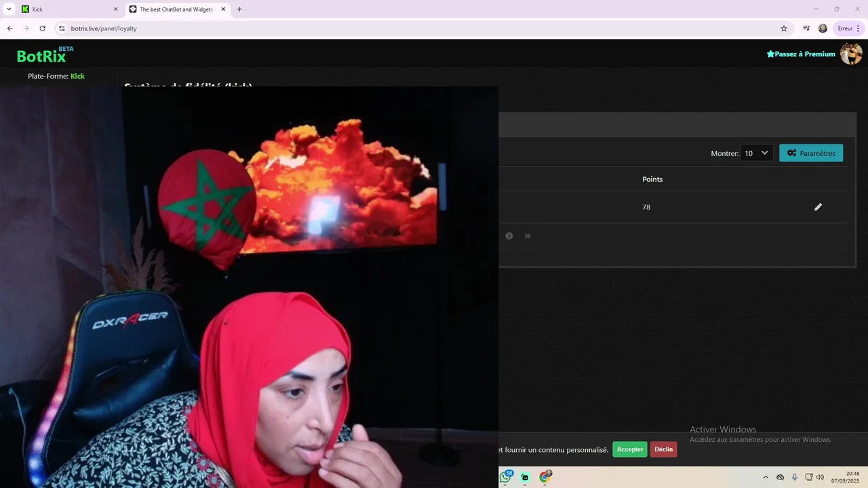The width and height of the screenshot is (868, 488).
Task: Open the tab search dropdown arrow
Action: (x=9, y=9)
